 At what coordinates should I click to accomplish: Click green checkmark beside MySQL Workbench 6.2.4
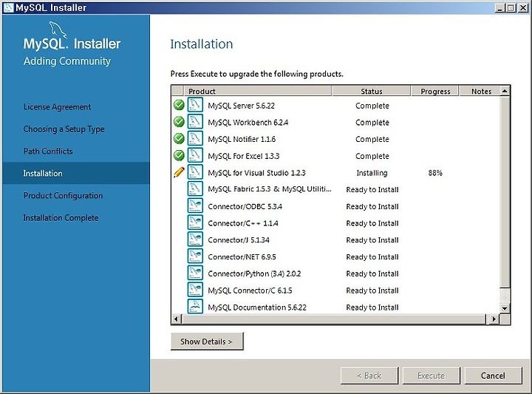179,122
